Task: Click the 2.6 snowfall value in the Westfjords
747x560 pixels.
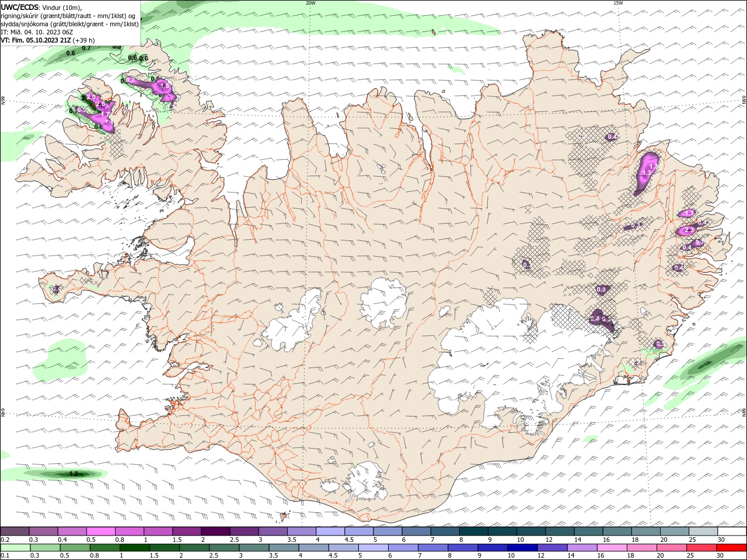Action: tap(100, 104)
